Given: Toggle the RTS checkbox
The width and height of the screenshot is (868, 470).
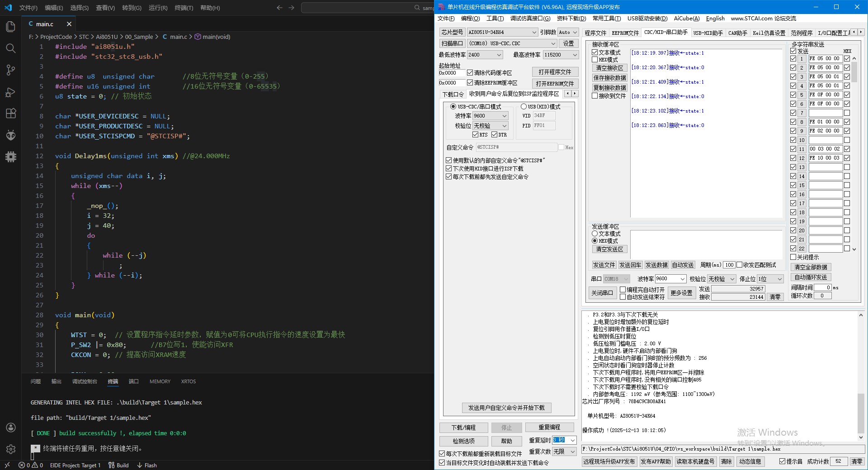Looking at the screenshot, I should tap(475, 135).
